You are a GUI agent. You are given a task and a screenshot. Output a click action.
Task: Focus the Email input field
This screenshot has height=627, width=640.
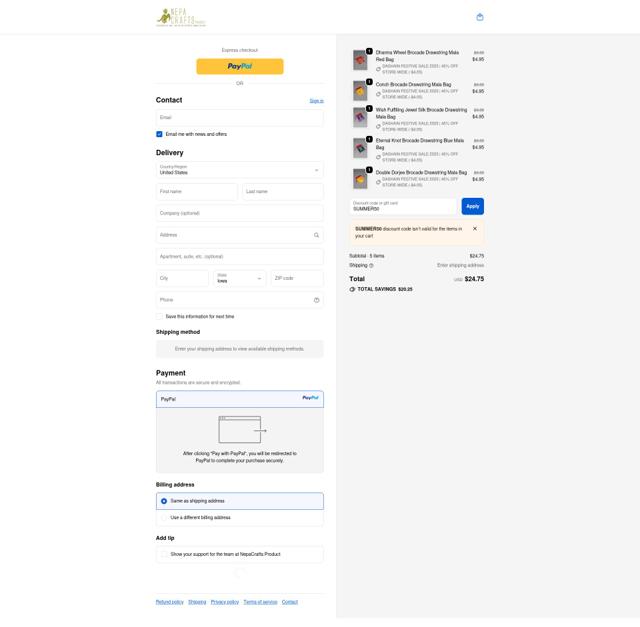pos(240,118)
